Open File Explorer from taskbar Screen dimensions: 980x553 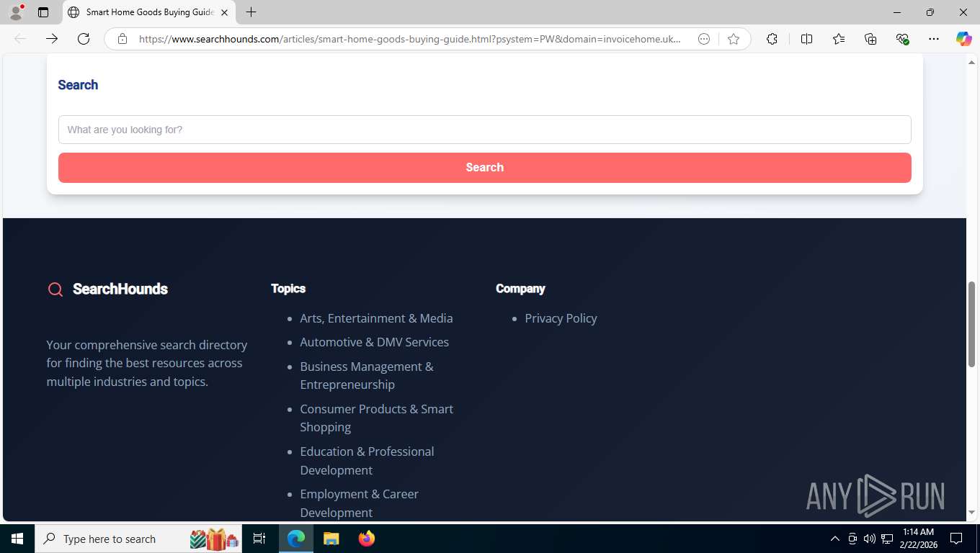tap(331, 539)
